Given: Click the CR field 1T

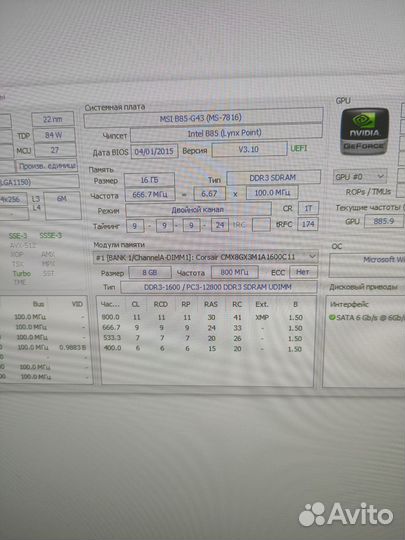Looking at the screenshot, I should pyautogui.click(x=308, y=208).
